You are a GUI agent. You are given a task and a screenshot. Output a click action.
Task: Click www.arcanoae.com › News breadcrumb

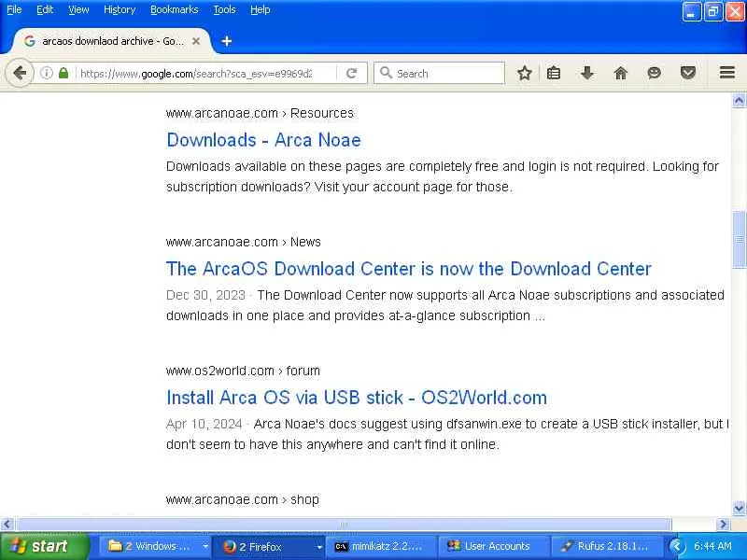pyautogui.click(x=244, y=242)
